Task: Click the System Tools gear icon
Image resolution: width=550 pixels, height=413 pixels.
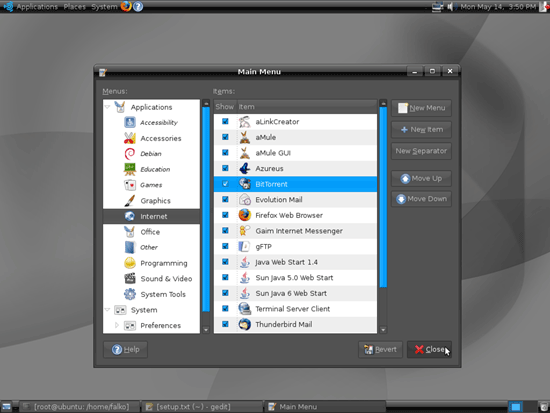Action: point(130,294)
